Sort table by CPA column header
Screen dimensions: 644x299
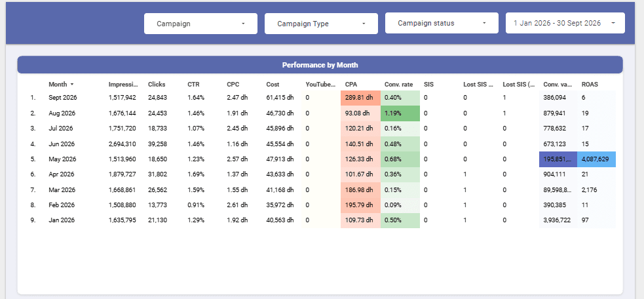coord(351,85)
